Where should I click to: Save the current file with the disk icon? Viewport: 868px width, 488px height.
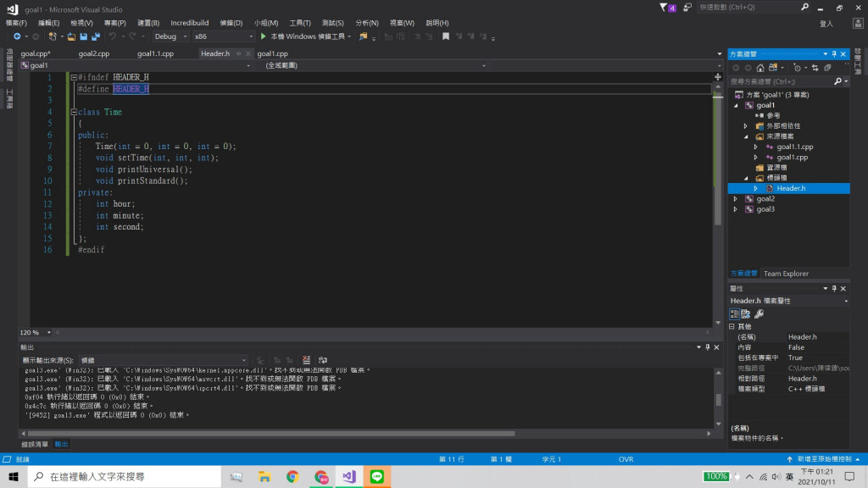(84, 36)
